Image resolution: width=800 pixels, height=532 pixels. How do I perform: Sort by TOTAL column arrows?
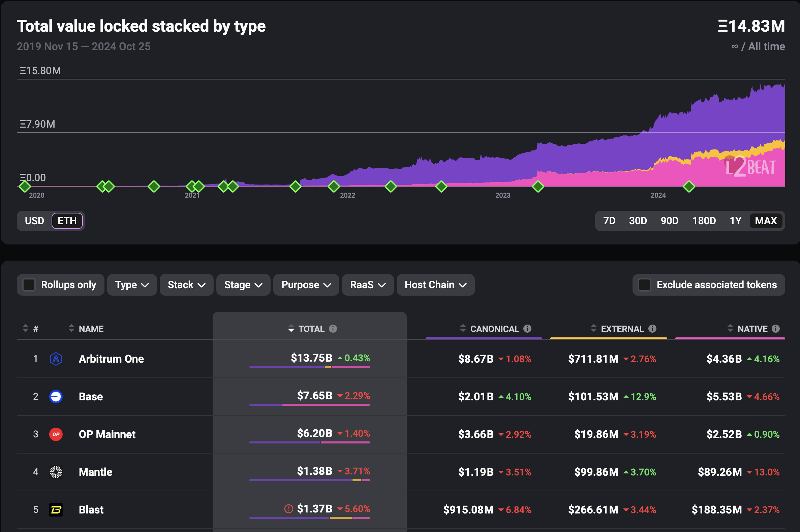coord(291,328)
